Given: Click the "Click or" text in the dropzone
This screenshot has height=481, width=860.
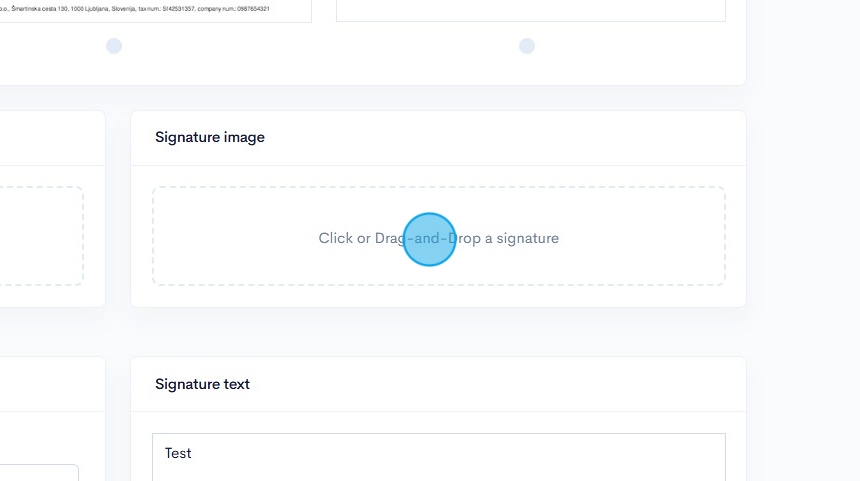Looking at the screenshot, I should 344,238.
